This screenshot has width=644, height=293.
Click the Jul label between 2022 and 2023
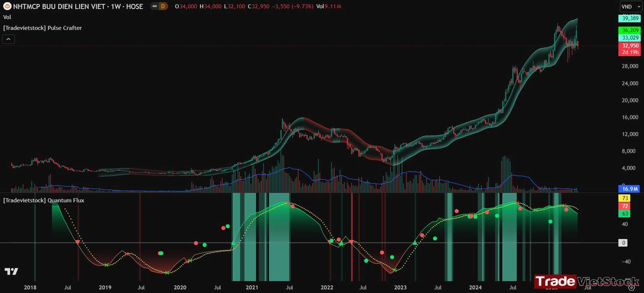click(363, 287)
